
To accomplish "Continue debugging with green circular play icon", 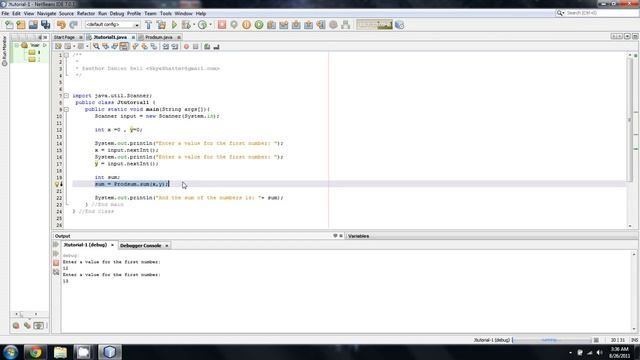I will (259, 25).
